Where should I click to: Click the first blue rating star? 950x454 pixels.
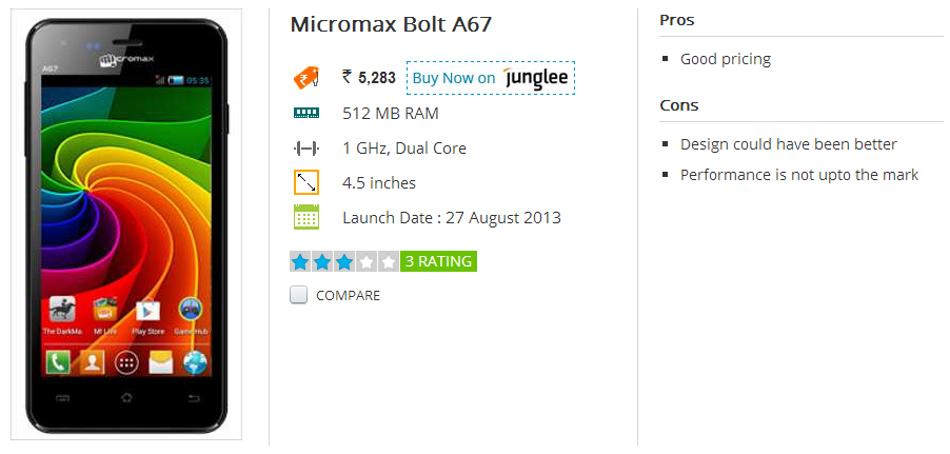[x=300, y=262]
